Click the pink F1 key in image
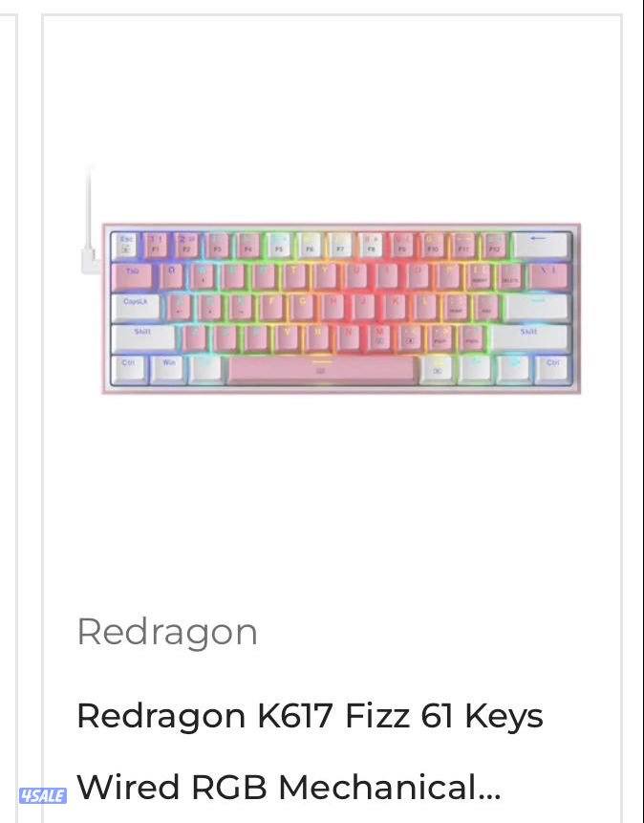This screenshot has height=823, width=644. tap(156, 246)
